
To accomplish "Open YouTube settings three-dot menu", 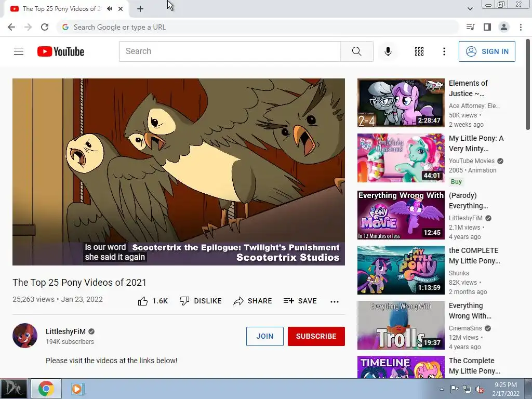I will tap(444, 51).
